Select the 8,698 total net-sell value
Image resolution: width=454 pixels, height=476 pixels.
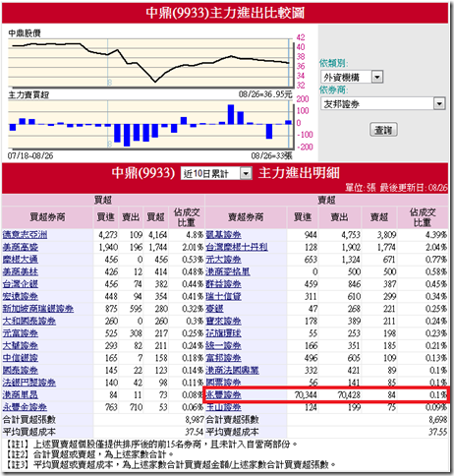point(437,420)
